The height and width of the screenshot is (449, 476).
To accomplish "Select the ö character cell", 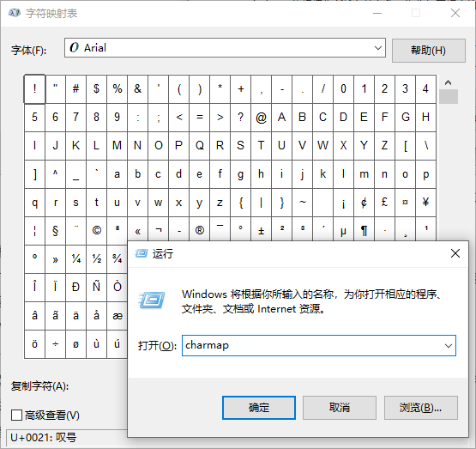I will coord(34,344).
